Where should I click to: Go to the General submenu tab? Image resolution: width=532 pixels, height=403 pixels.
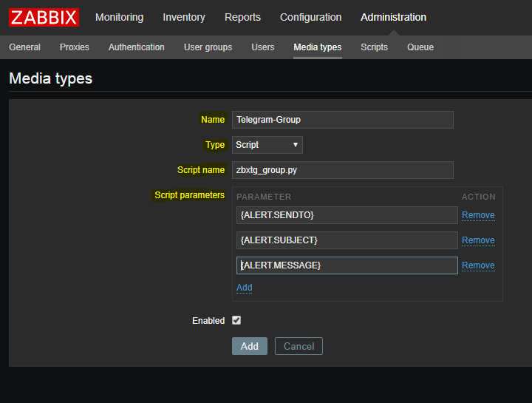click(x=24, y=47)
